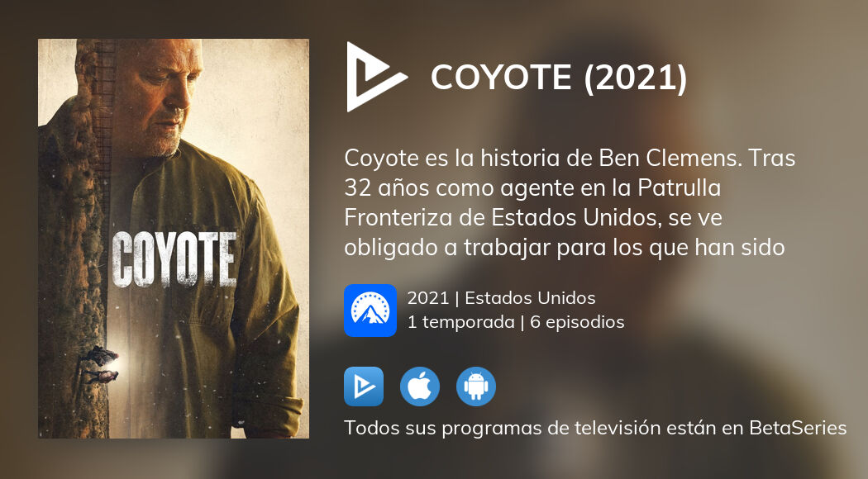Open the Paramount+ streaming service icon
The height and width of the screenshot is (479, 868).
(370, 311)
